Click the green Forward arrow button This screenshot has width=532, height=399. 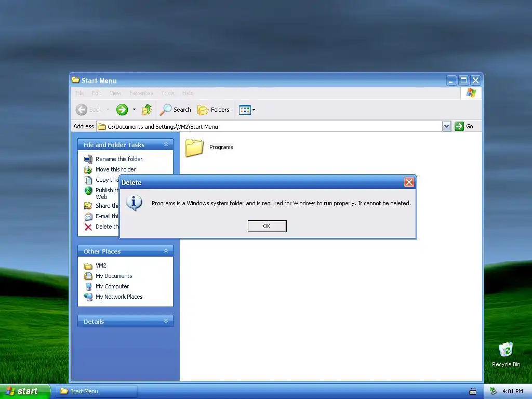[x=122, y=110]
